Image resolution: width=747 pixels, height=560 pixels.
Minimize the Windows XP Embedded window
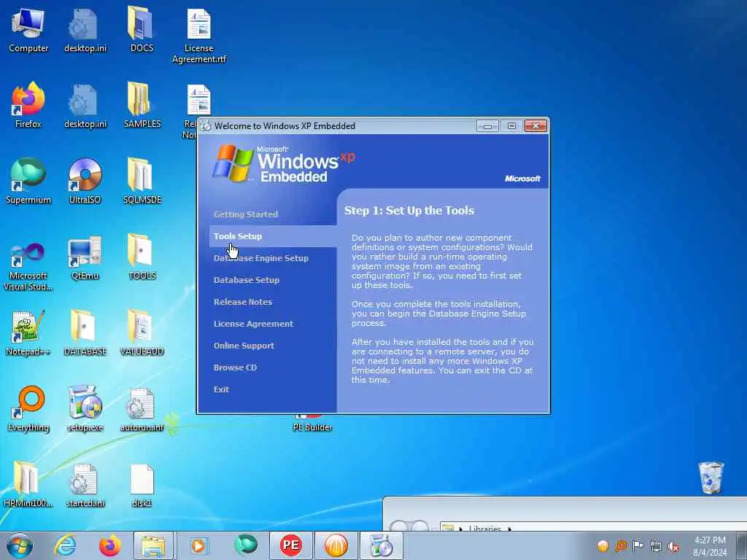487,125
